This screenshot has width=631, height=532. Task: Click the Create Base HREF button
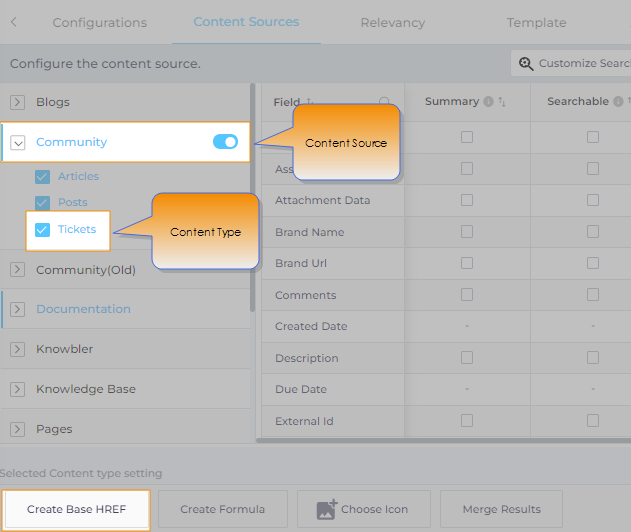click(x=76, y=509)
